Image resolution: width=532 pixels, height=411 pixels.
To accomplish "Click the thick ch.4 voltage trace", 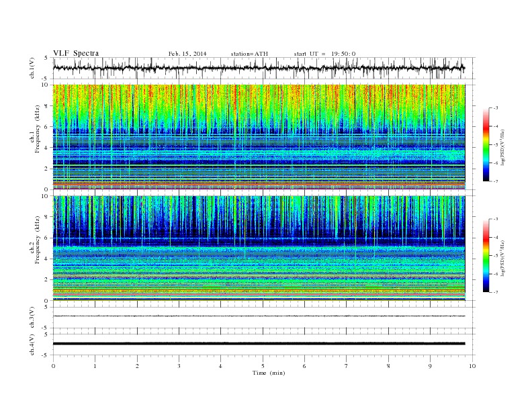I will (x=259, y=344).
